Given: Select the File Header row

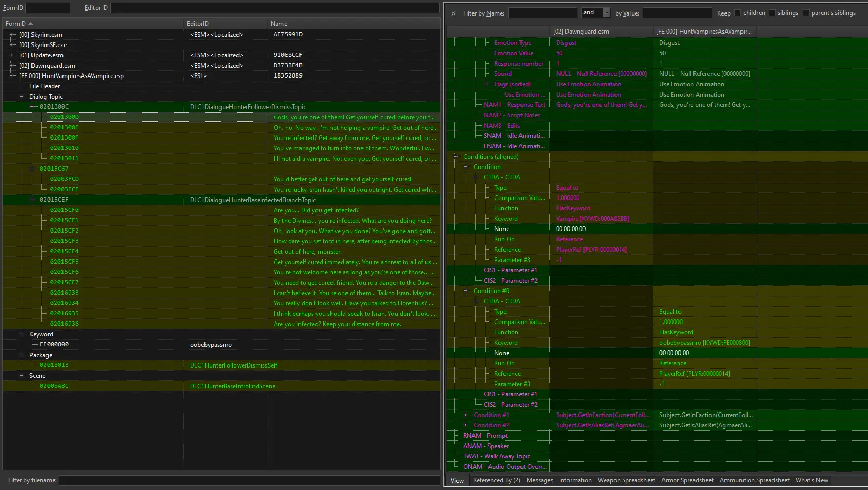Looking at the screenshot, I should (x=222, y=86).
